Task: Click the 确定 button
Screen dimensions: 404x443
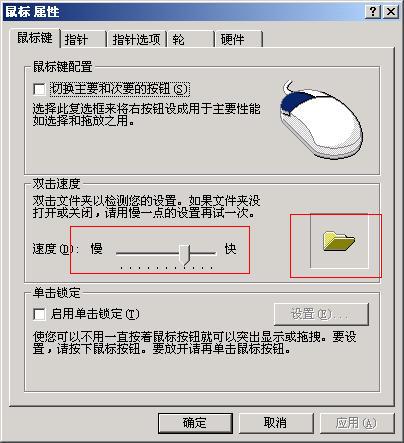Action: pos(195,423)
